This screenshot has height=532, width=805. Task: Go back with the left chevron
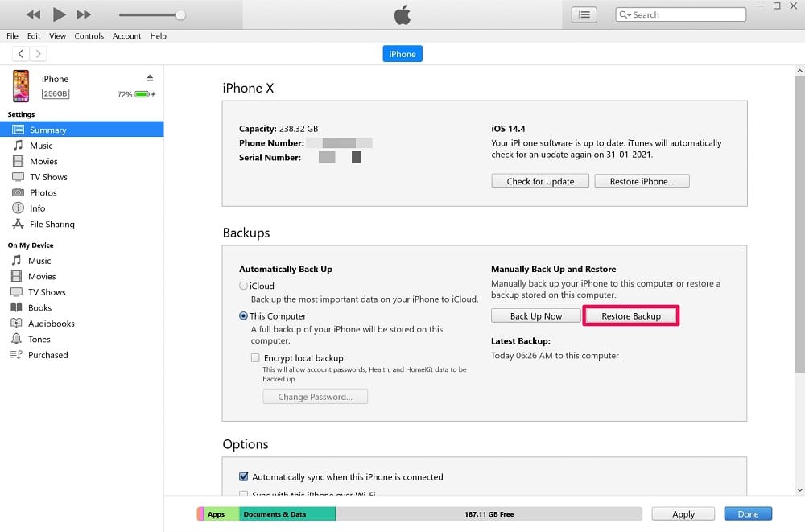[21, 53]
